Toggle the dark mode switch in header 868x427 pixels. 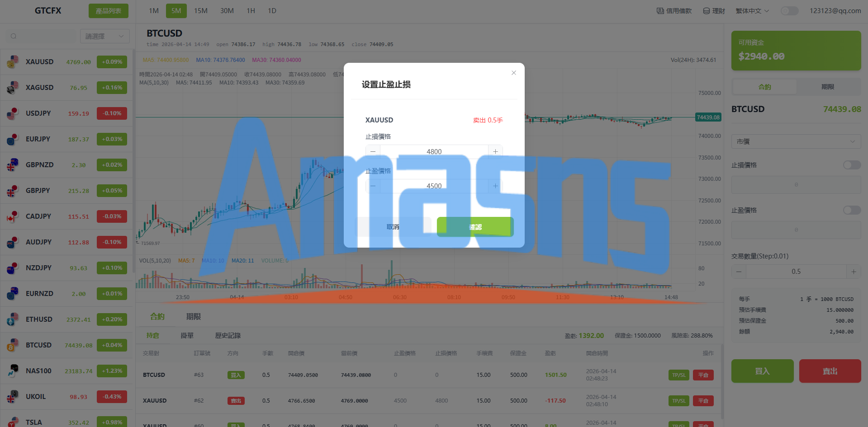(x=790, y=11)
